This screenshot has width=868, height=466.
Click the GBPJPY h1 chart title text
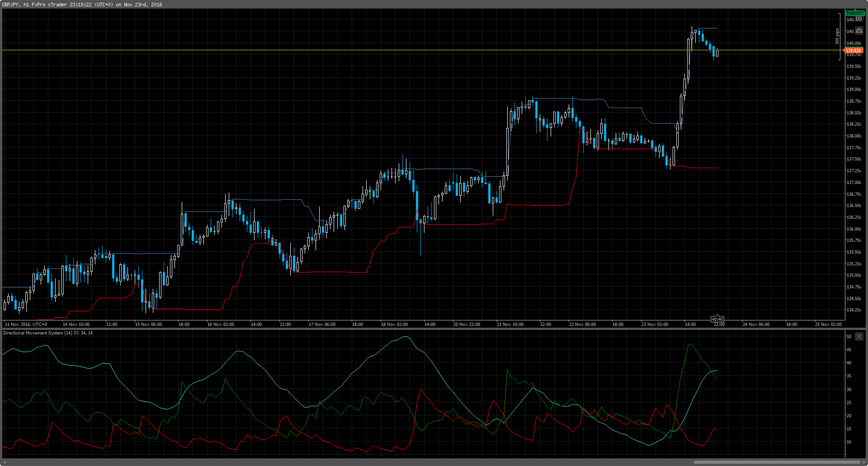(x=81, y=5)
